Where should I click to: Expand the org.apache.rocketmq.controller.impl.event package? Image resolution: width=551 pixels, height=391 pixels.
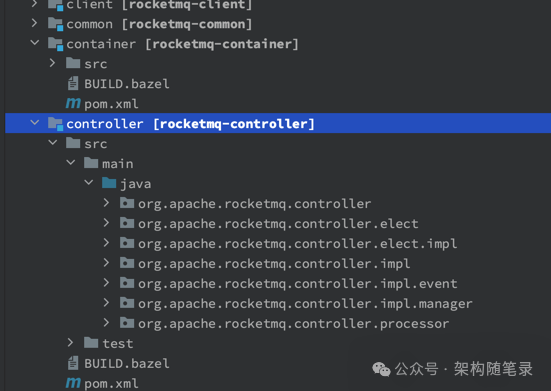click(106, 282)
